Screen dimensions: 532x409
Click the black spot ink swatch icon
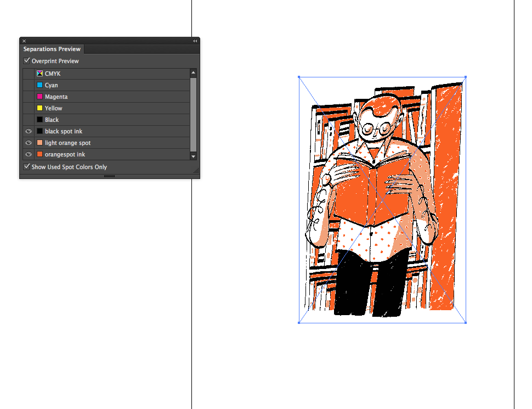click(x=39, y=131)
